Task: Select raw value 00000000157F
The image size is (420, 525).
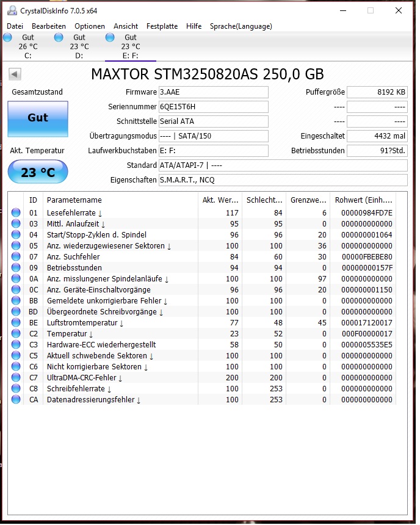Action: (x=367, y=268)
